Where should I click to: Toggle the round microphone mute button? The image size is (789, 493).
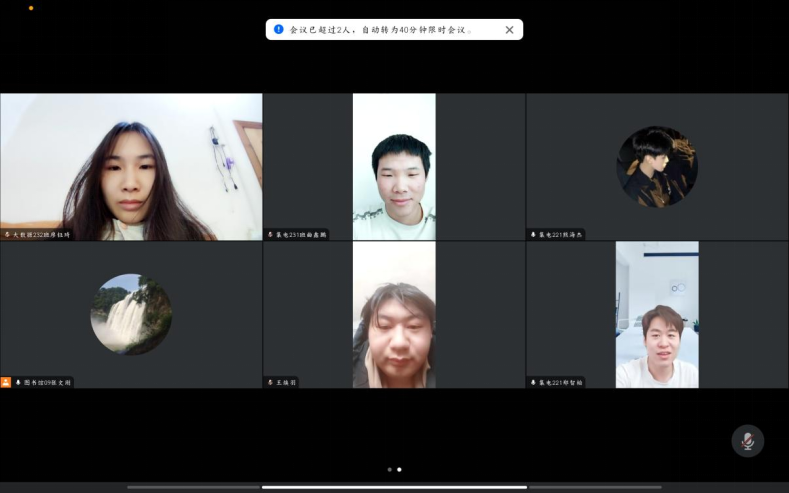click(x=747, y=441)
